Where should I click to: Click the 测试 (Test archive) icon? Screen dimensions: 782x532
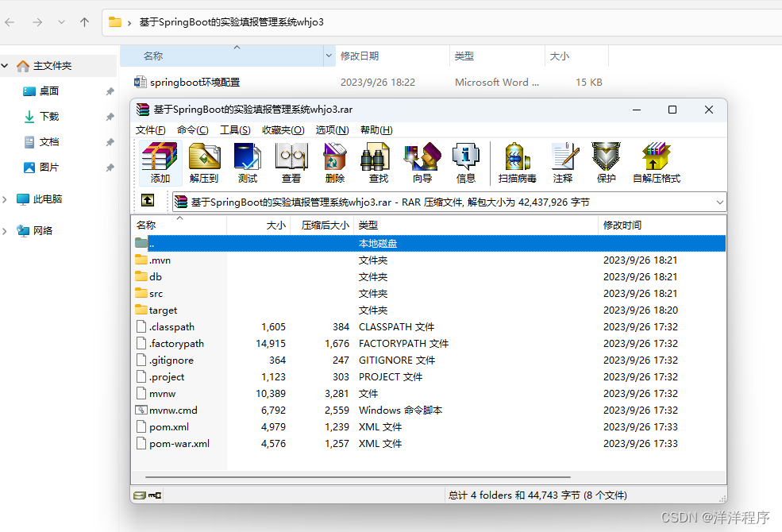click(x=247, y=162)
